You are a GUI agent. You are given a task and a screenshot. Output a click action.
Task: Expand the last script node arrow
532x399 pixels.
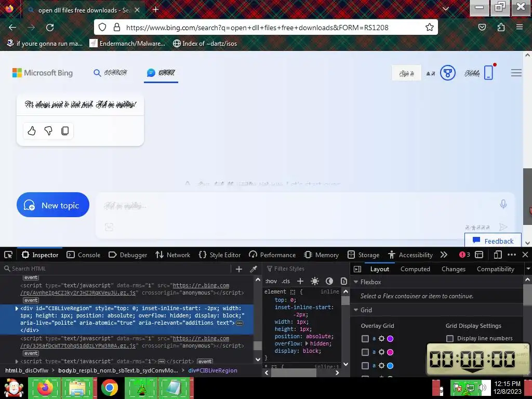tap(17, 362)
